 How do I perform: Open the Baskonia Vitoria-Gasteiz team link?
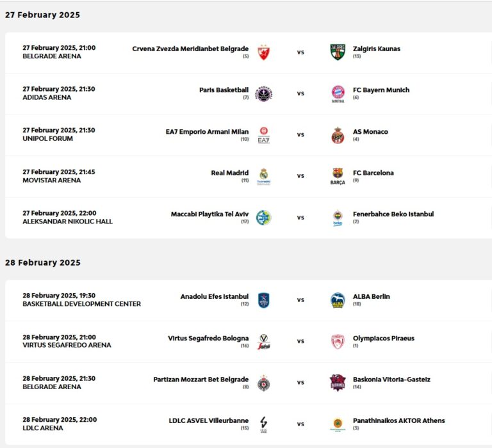391,380
